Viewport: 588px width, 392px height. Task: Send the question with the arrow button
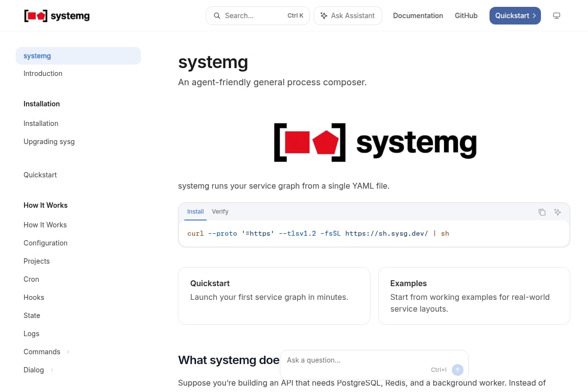tap(458, 370)
